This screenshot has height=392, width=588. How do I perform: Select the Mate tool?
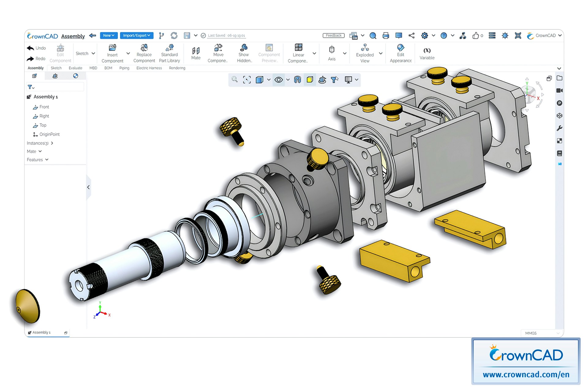pyautogui.click(x=195, y=53)
